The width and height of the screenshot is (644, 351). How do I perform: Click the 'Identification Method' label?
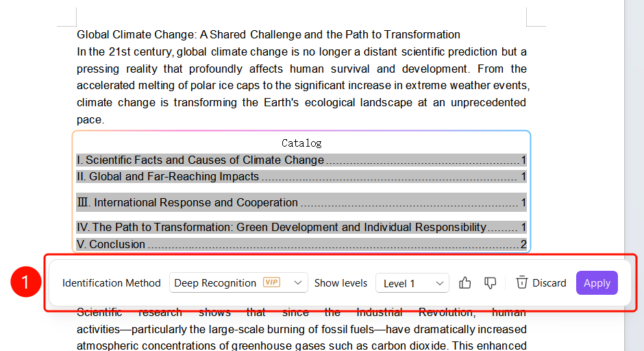click(x=111, y=283)
